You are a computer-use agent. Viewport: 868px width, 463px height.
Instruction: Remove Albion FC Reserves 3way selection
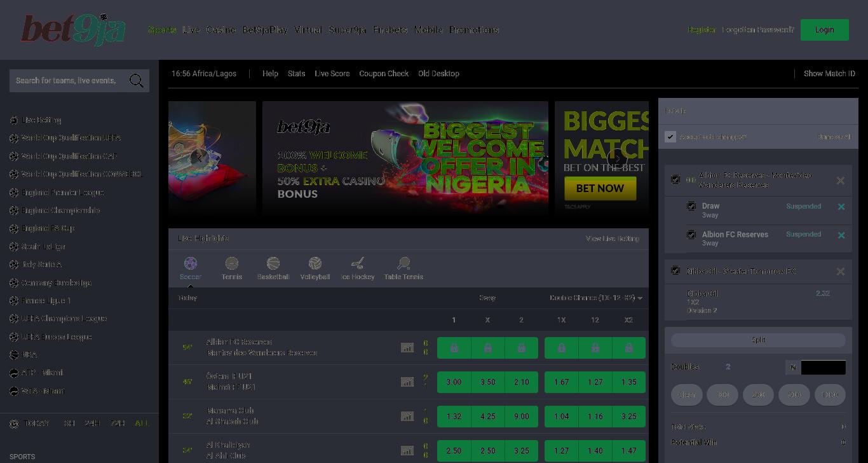(x=841, y=235)
